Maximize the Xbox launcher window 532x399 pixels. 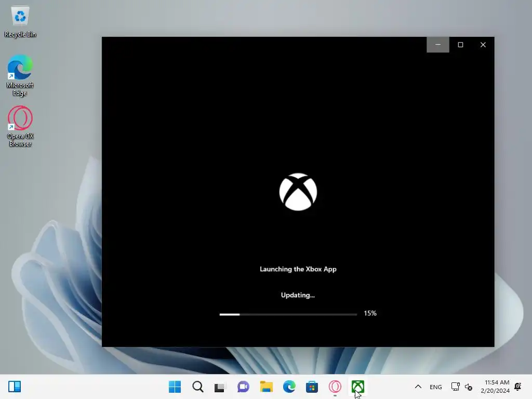(460, 45)
